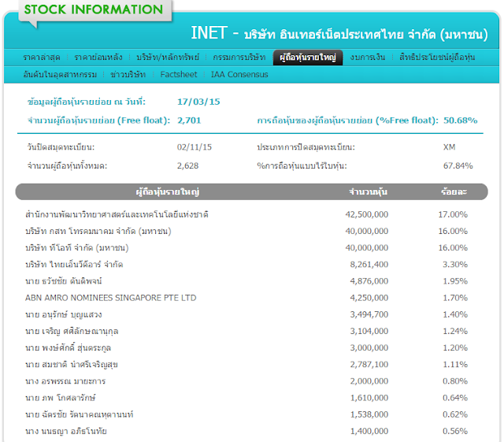Select the 50.68% free float value
The height and width of the screenshot is (442, 504).
click(460, 121)
